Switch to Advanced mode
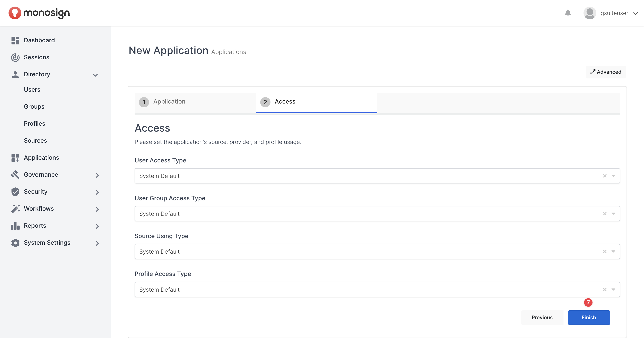The width and height of the screenshot is (644, 338). coord(605,72)
